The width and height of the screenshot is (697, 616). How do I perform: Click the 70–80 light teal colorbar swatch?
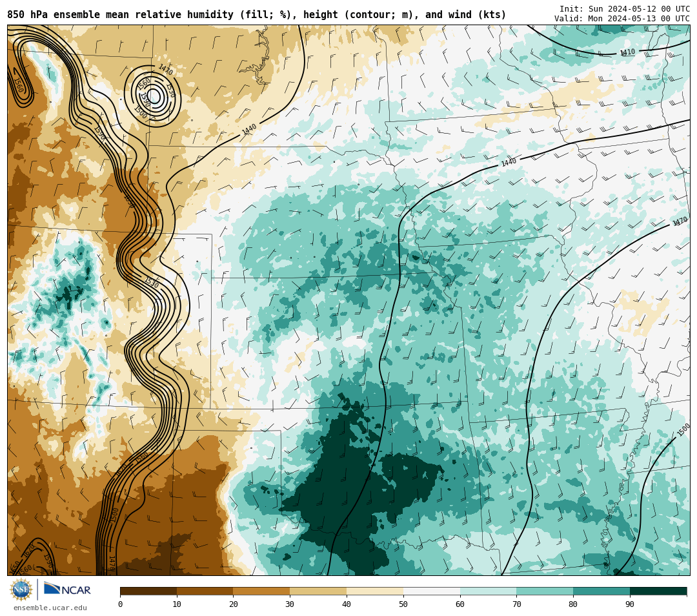(x=545, y=591)
